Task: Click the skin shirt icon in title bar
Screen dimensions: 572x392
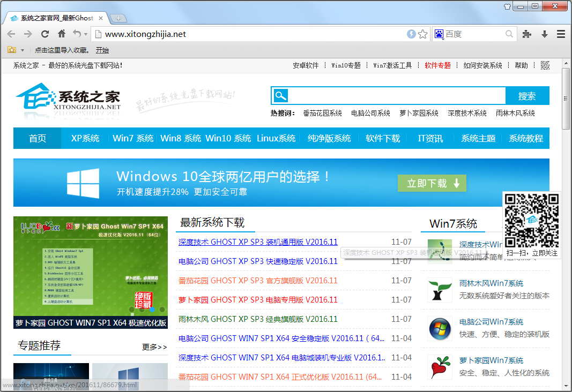Action: click(x=507, y=6)
